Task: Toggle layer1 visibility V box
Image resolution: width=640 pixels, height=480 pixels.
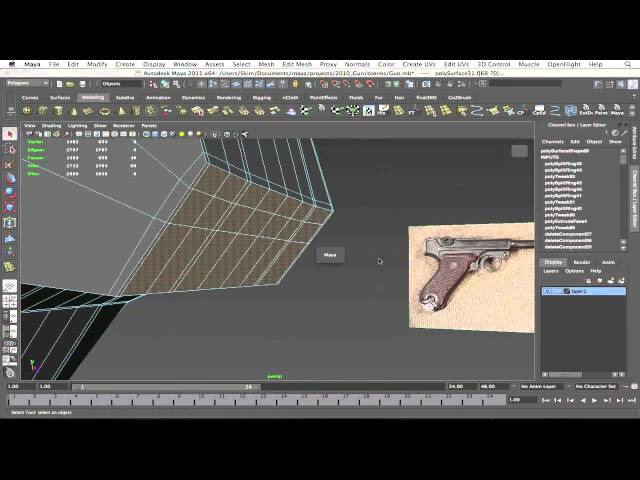Action: pos(547,291)
